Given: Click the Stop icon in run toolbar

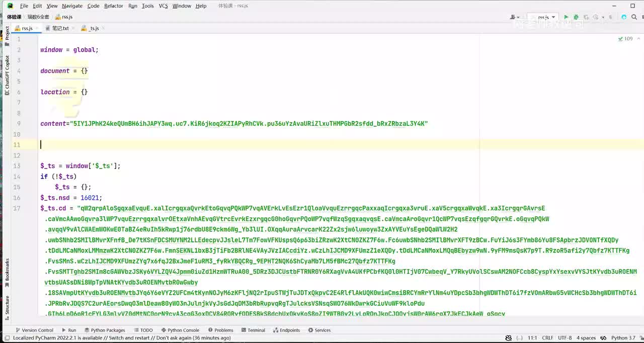Looking at the screenshot, I should tap(610, 17).
